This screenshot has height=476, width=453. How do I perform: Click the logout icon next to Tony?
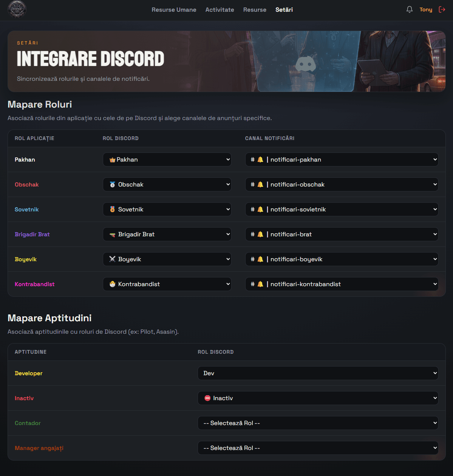click(x=442, y=9)
